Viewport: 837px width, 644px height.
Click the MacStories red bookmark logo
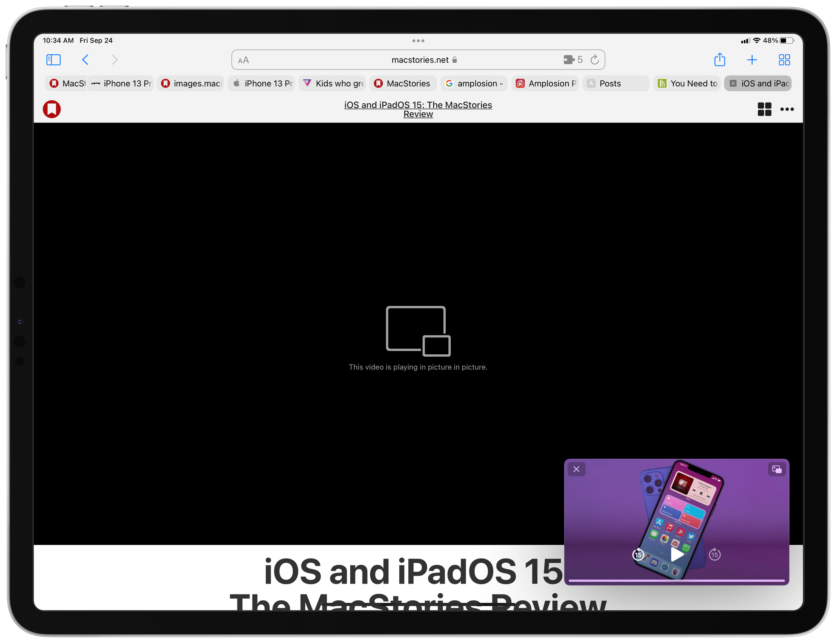click(52, 109)
